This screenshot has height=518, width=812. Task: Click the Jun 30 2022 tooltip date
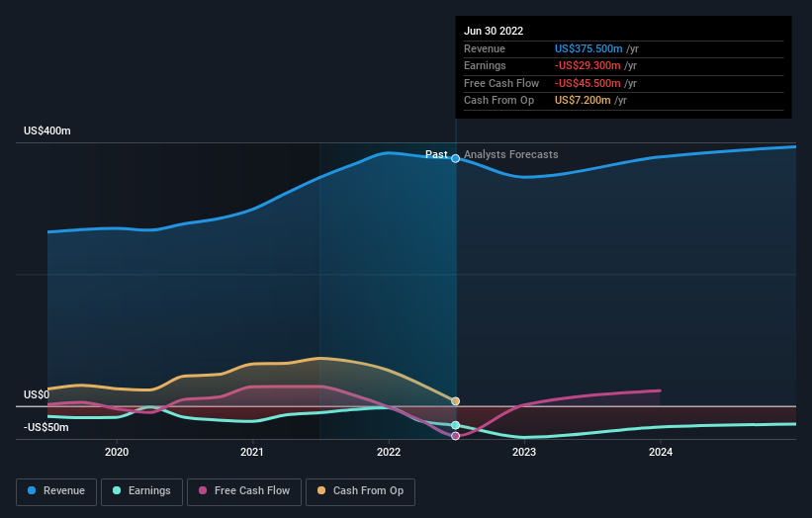click(494, 31)
